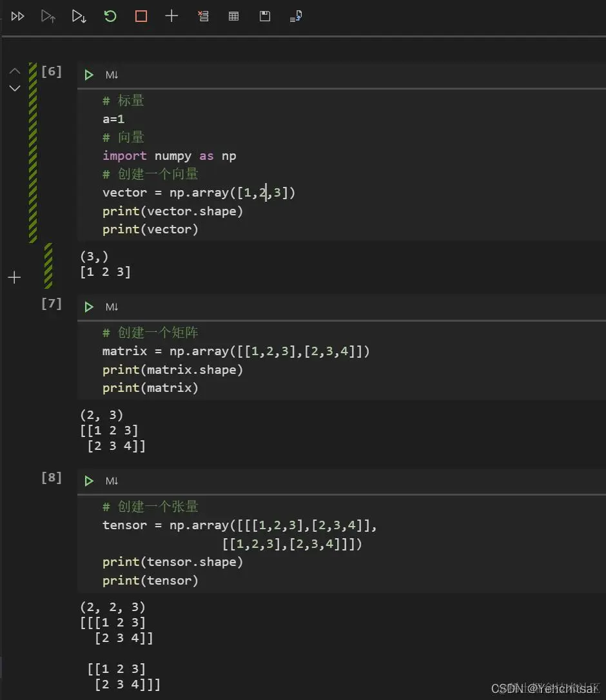Viewport: 606px width, 700px height.
Task: Click 'print(vector)' line
Action: coord(150,229)
